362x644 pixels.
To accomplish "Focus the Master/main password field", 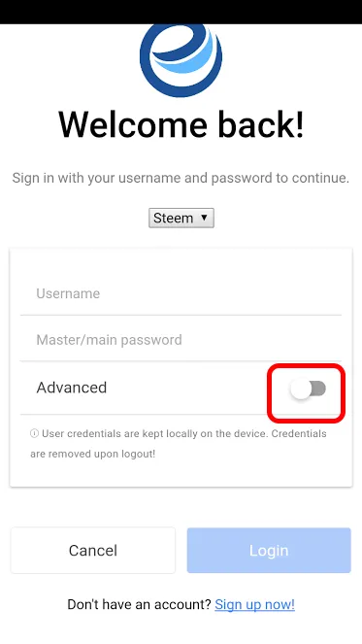I will (x=181, y=340).
